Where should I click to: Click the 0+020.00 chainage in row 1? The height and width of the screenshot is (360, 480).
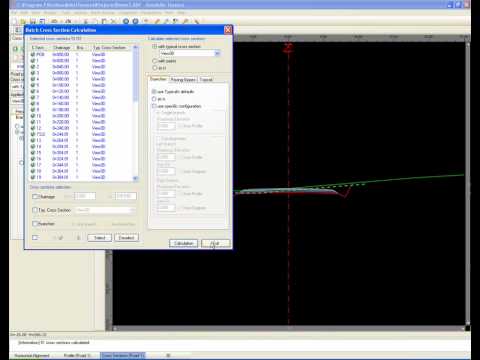pos(61,61)
